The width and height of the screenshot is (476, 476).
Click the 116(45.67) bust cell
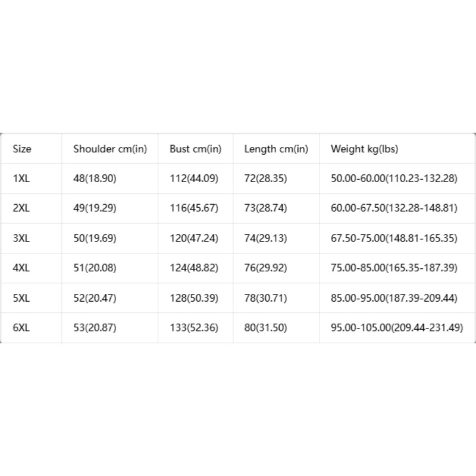coord(194,208)
